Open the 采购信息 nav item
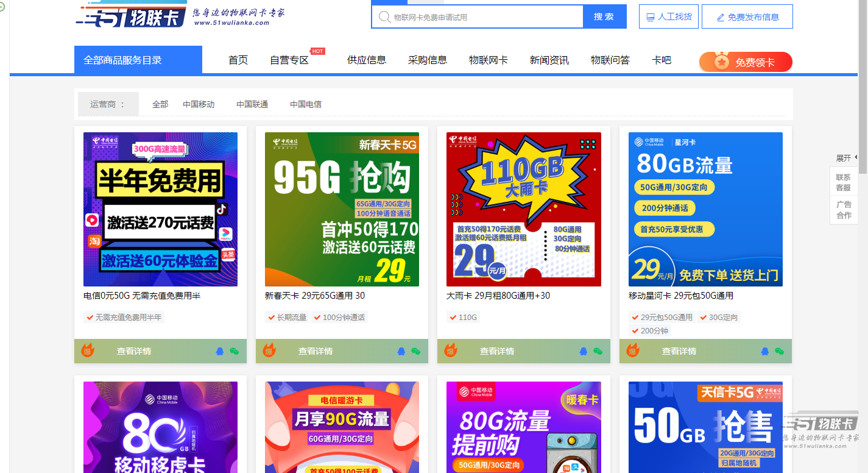Screen dimensions: 868x473 [x=428, y=60]
